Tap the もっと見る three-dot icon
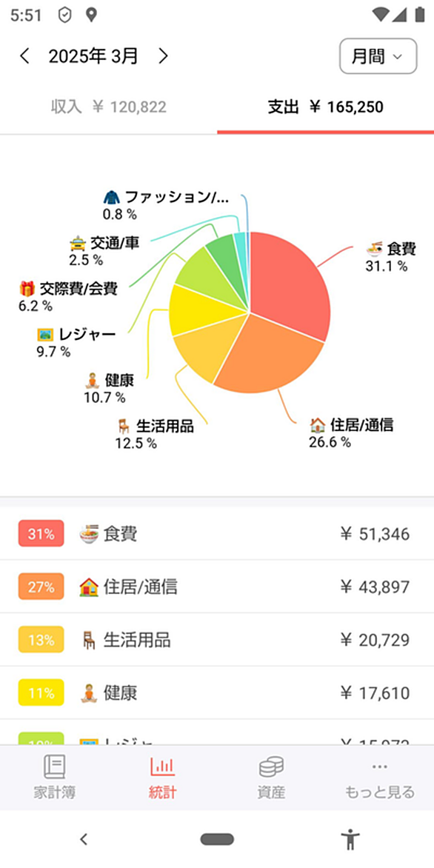The image size is (434, 868). [x=380, y=767]
